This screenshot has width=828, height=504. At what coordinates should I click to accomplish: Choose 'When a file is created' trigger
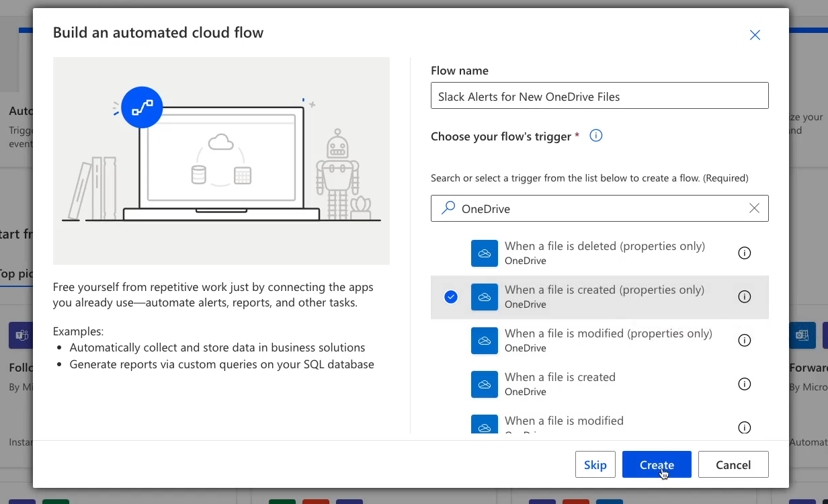(599, 384)
